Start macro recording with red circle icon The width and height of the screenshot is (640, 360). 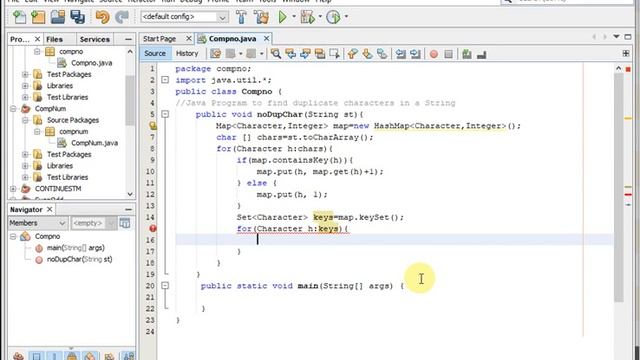434,54
